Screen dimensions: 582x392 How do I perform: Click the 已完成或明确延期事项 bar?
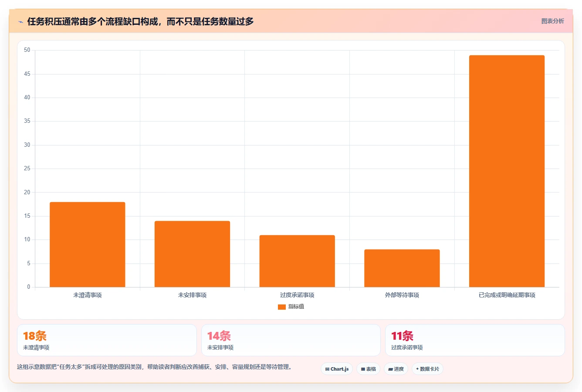tap(507, 171)
